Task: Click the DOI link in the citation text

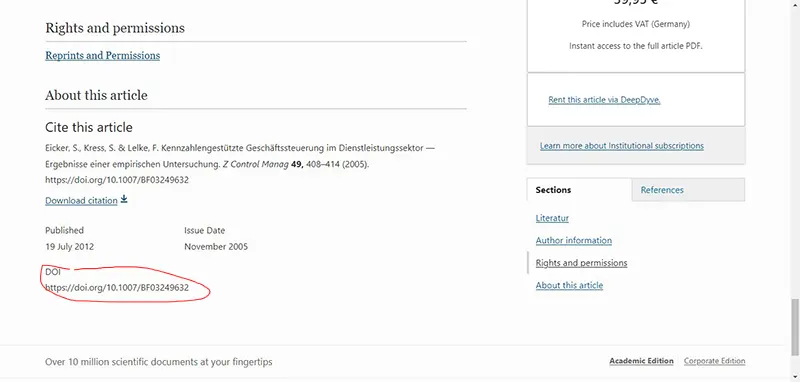Action: pyautogui.click(x=117, y=180)
